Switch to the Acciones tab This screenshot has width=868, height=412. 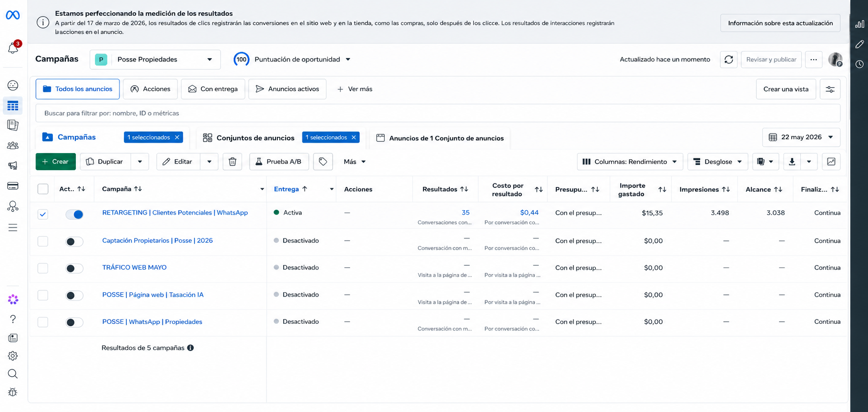coord(151,89)
